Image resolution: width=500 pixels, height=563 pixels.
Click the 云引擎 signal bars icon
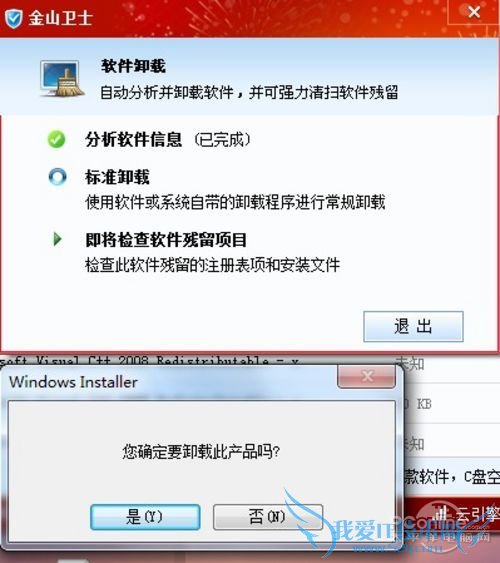pos(442,513)
